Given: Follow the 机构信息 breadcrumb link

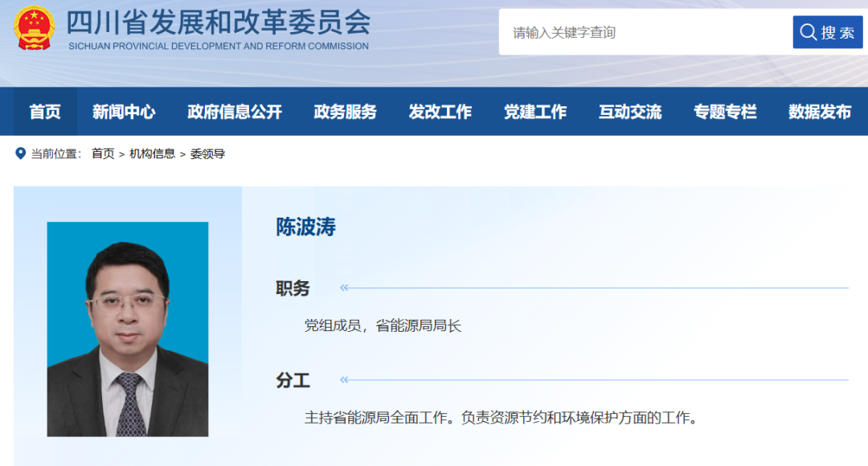Looking at the screenshot, I should click(151, 153).
